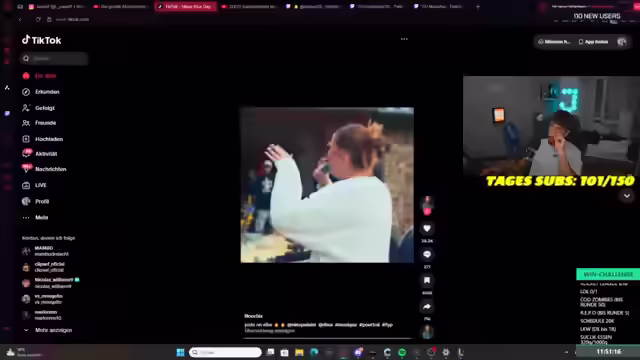640x360 pixels.
Task: Click the TikTok logo
Action: coord(42,40)
